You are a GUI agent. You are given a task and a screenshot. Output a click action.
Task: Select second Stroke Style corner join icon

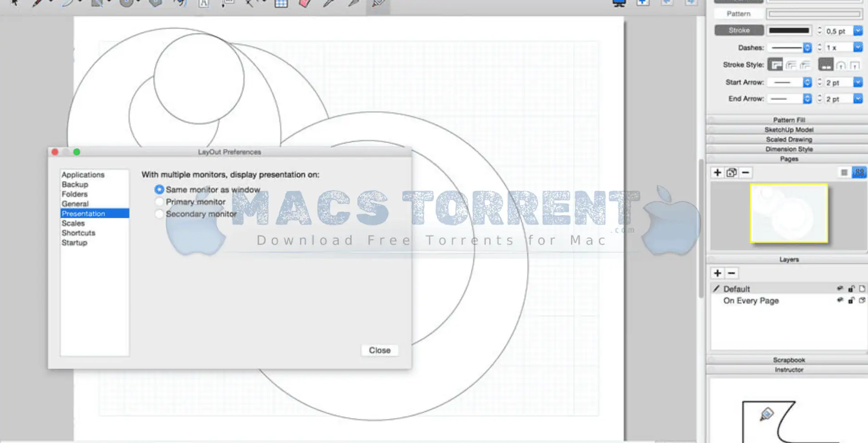coord(791,65)
